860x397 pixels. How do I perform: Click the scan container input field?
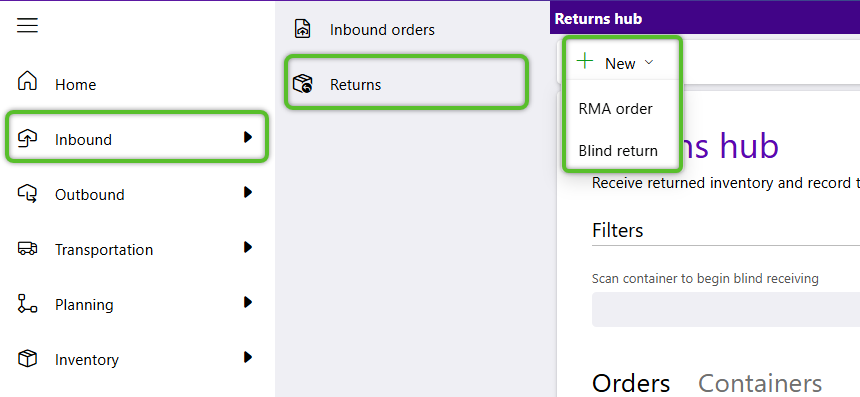coord(726,309)
